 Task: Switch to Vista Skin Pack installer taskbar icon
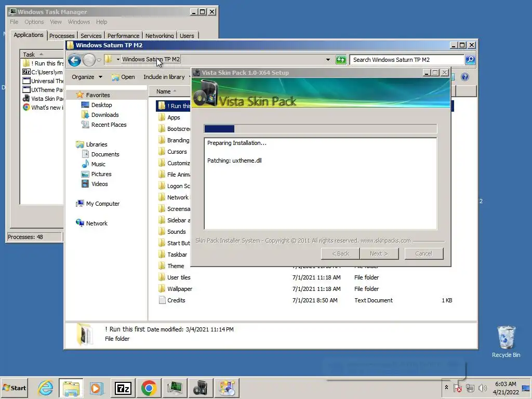point(201,388)
